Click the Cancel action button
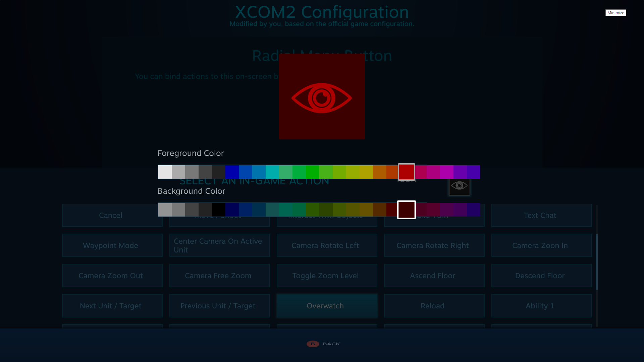Image resolution: width=644 pixels, height=362 pixels. 110,215
